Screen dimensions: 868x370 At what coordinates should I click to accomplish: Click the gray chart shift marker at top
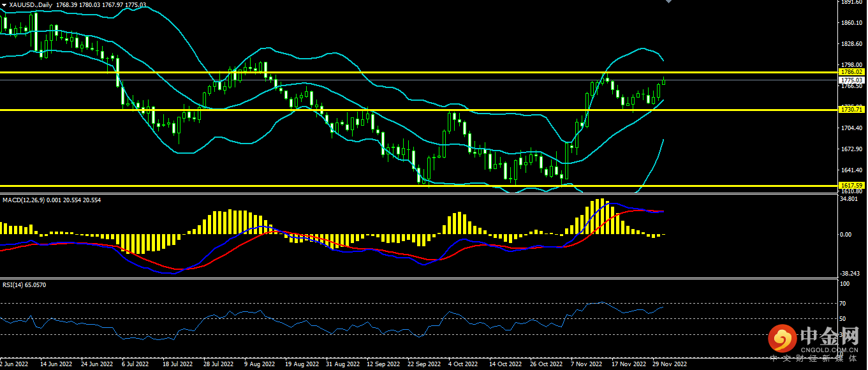668,2
